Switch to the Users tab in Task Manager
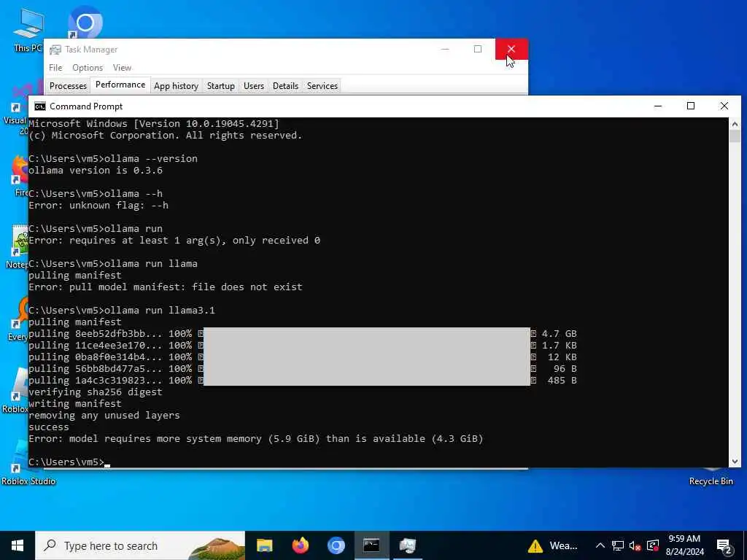The image size is (747, 560). coord(253,86)
